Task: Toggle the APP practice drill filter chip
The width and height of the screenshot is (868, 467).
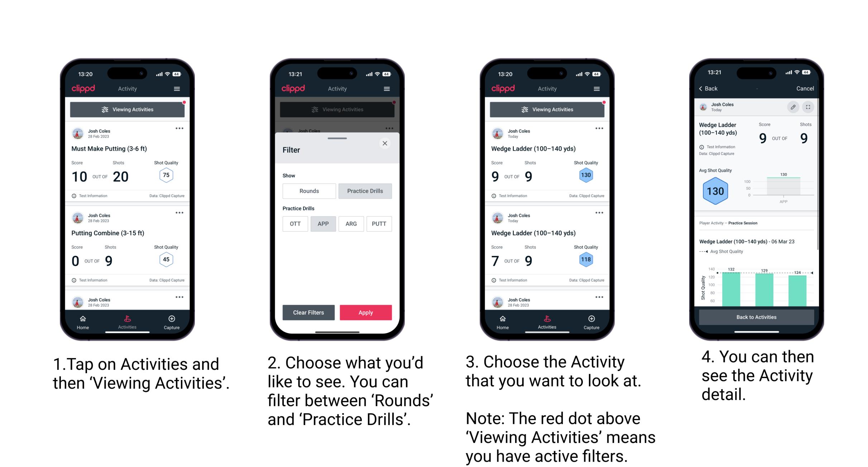Action: [x=322, y=224]
